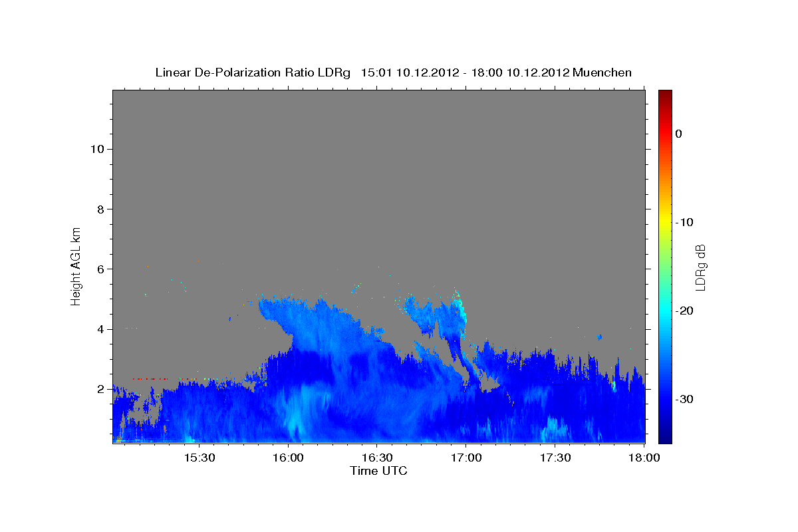Click the 17:30 time tick label
The height and width of the screenshot is (532, 798).
(555, 458)
